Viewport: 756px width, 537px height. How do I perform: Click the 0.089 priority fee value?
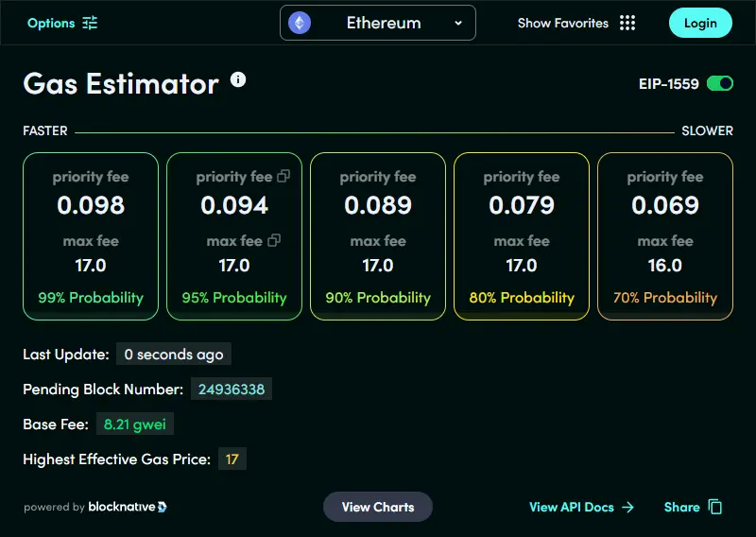[x=378, y=205]
